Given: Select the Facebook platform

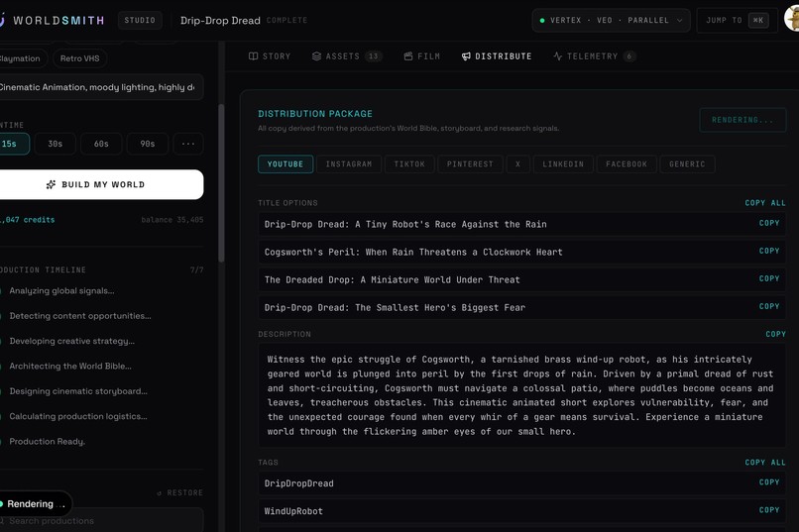Looking at the screenshot, I should (x=627, y=163).
